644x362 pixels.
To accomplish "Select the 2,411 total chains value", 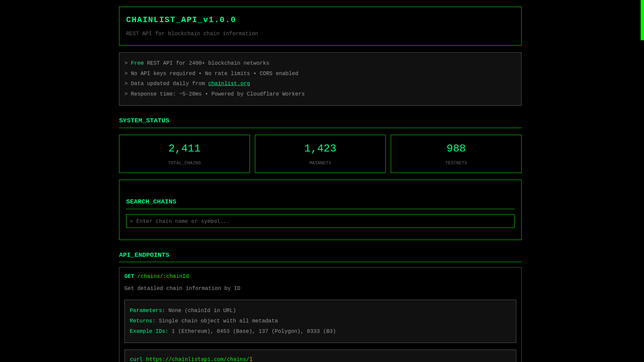I will tap(184, 148).
